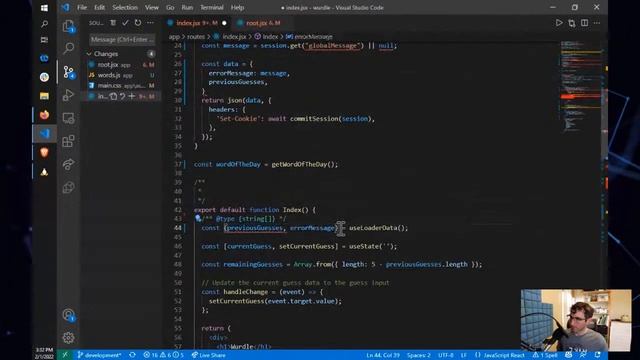Open Windows taskbar search

(44, 24)
